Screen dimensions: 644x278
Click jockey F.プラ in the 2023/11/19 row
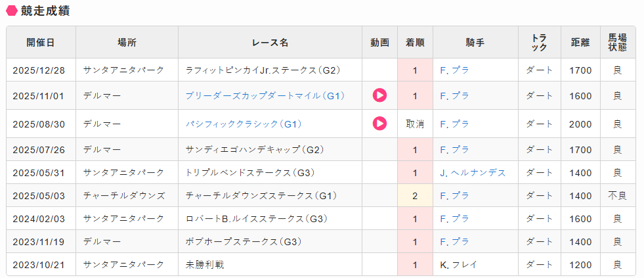454,242
